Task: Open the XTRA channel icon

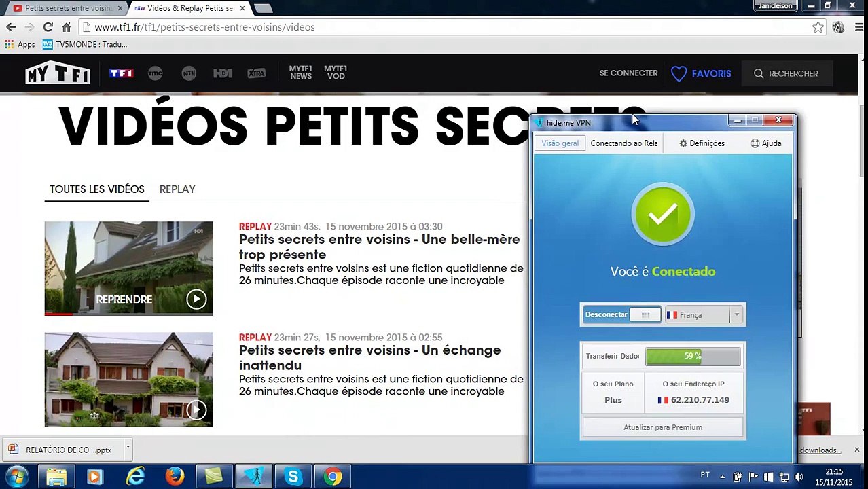Action: tap(256, 73)
